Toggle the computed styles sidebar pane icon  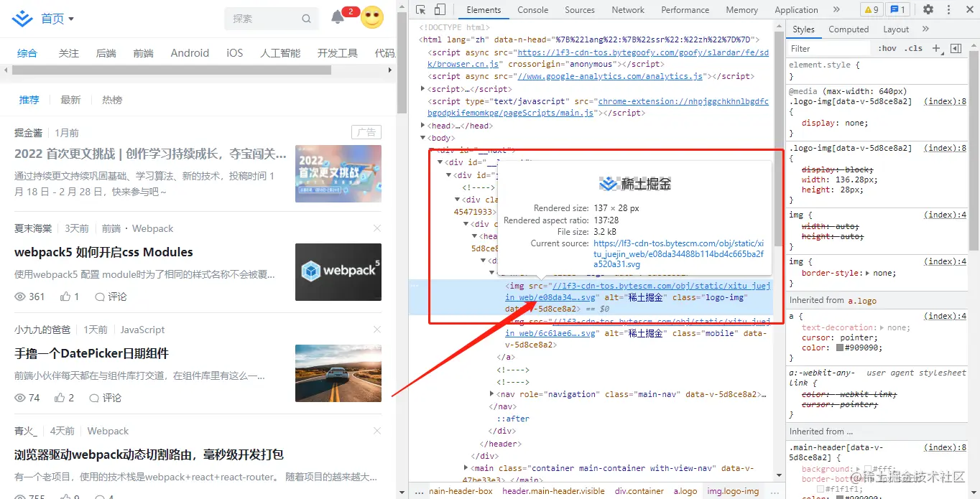tap(956, 48)
